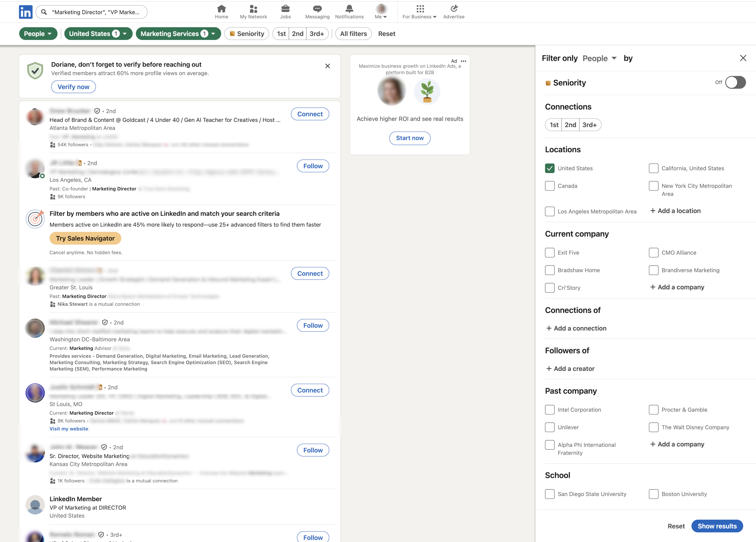Open the For Business apps dropdown
The height and width of the screenshot is (542, 756).
pos(419,12)
